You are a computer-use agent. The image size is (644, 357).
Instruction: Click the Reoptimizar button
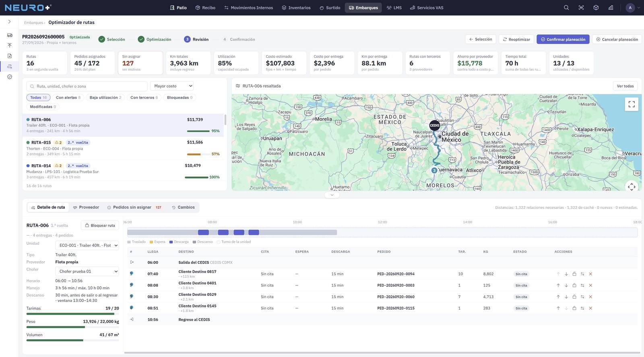516,39
